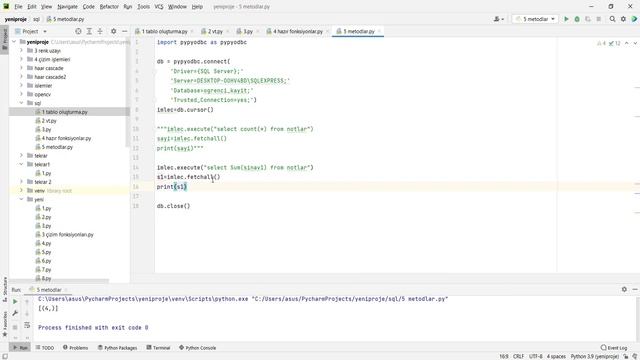The image size is (640, 360).
Task: Open Python Packages tool window
Action: [x=118, y=348]
